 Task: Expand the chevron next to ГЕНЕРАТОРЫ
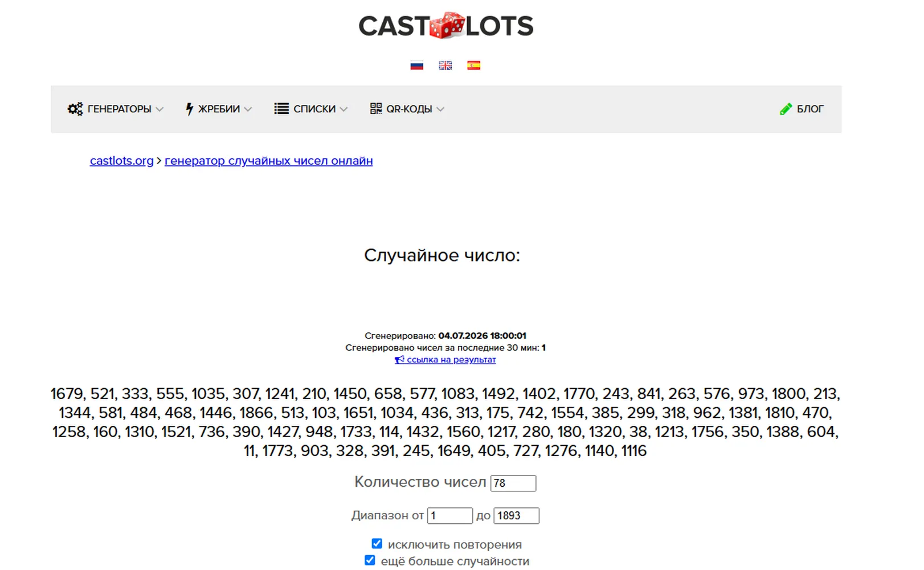coord(160,109)
